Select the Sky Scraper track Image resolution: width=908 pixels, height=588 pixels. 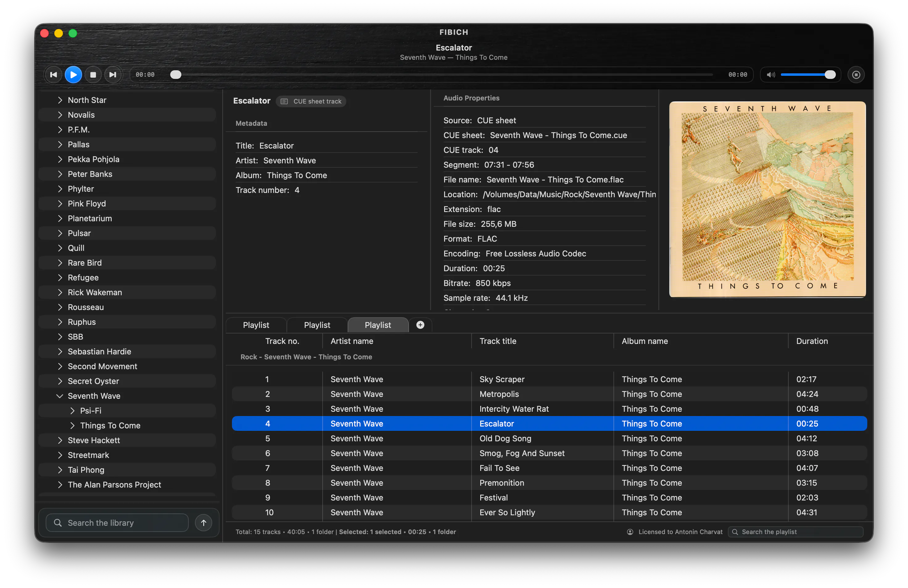549,379
